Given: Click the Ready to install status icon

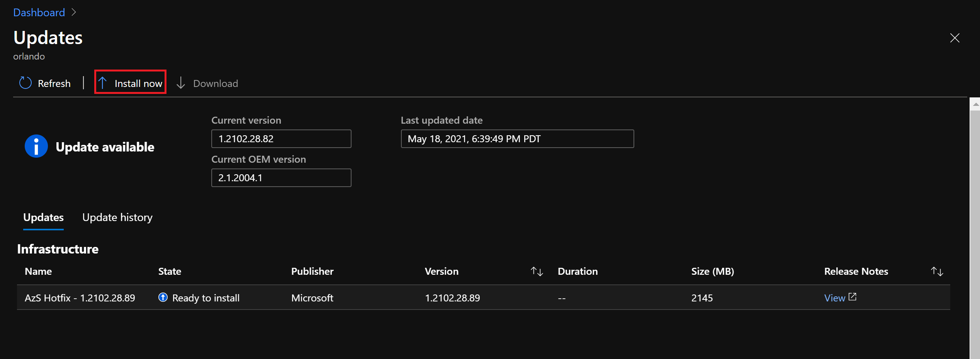Looking at the screenshot, I should (x=163, y=297).
